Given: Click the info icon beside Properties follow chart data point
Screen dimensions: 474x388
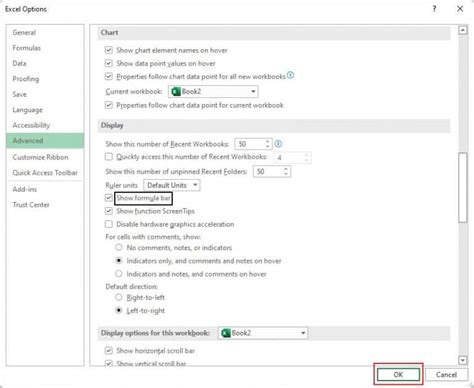Looking at the screenshot, I should (290, 75).
